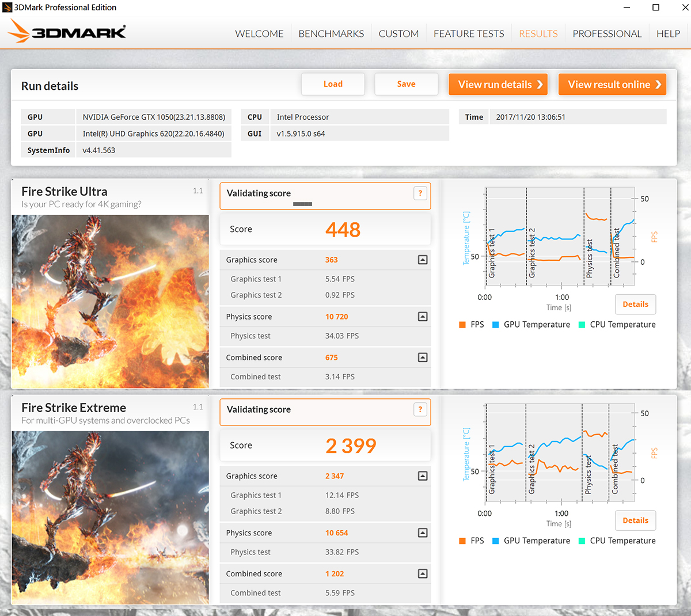Click View result online button
691x616 pixels.
(x=613, y=85)
